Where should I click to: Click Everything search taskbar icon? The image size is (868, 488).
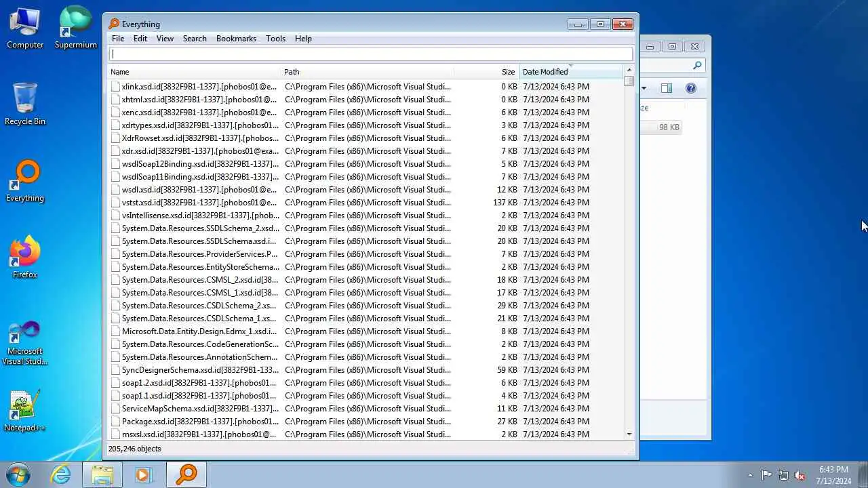click(x=186, y=474)
